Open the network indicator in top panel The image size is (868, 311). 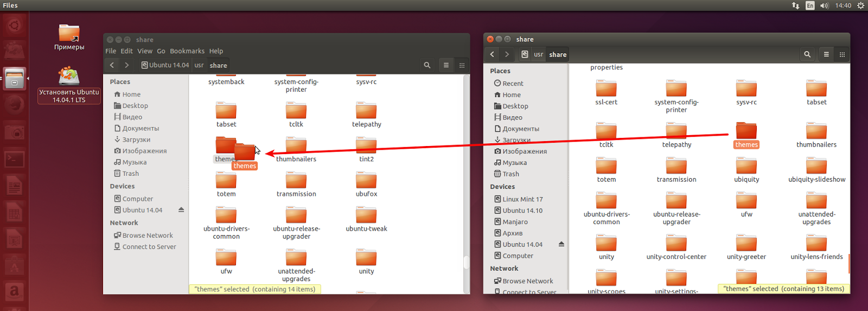tap(795, 5)
